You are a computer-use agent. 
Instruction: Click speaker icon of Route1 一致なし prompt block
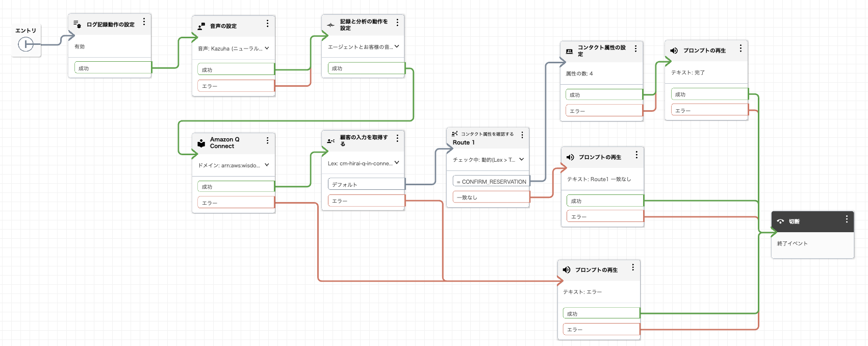pos(570,157)
